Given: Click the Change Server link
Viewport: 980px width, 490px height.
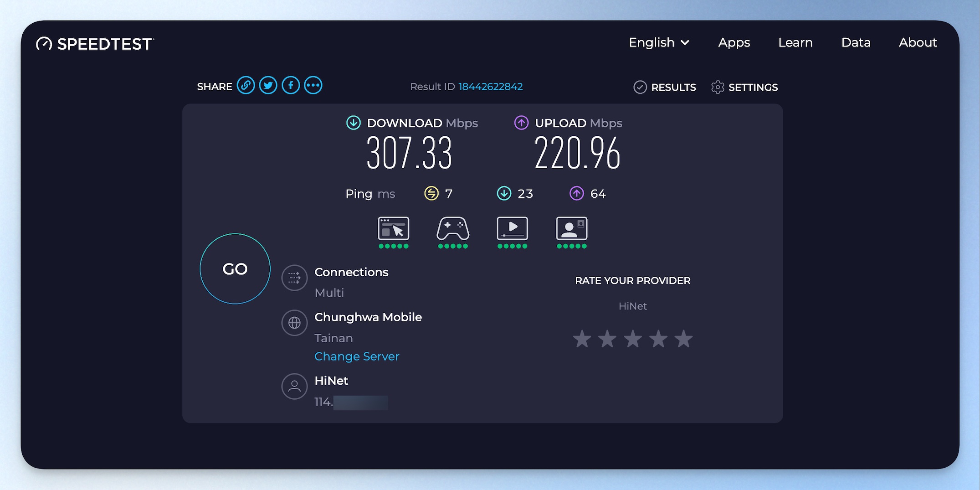Looking at the screenshot, I should (357, 356).
